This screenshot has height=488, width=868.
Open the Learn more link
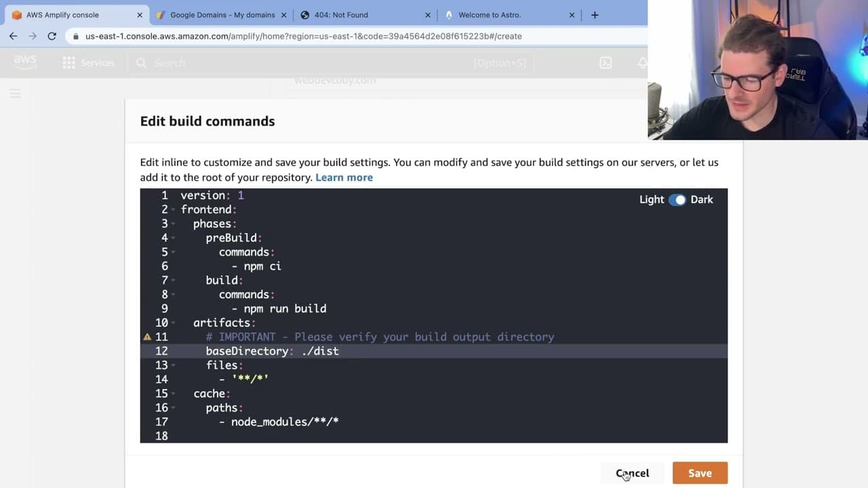344,178
